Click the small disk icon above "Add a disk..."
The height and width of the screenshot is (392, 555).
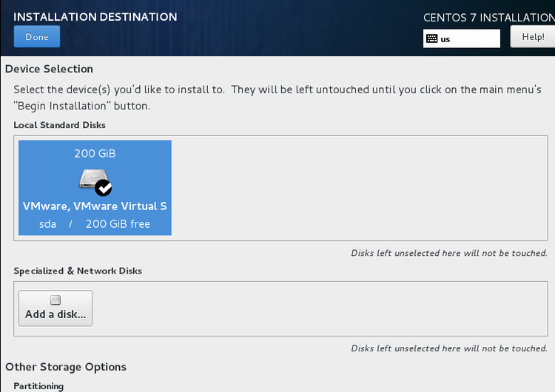(x=55, y=300)
